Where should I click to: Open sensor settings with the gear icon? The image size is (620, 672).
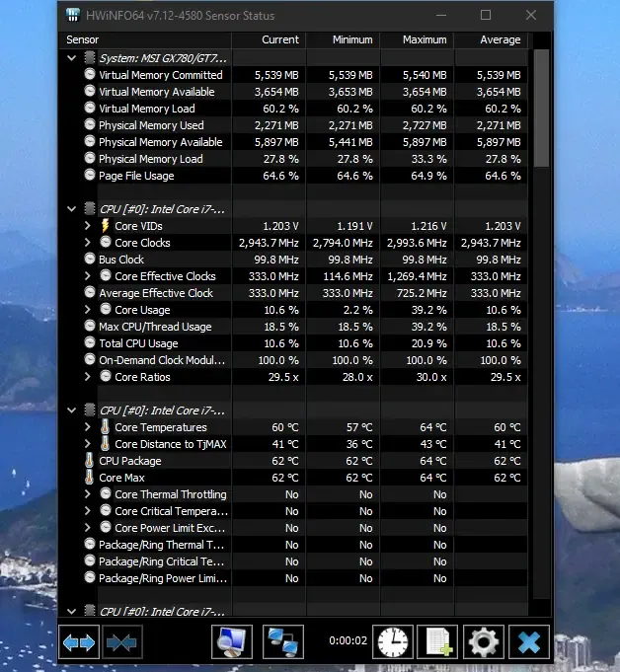click(x=484, y=641)
